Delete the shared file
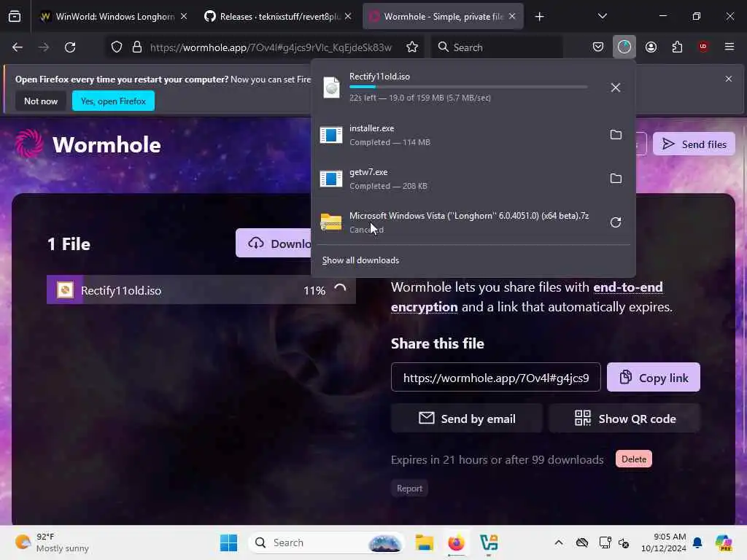The image size is (747, 560). pyautogui.click(x=634, y=459)
